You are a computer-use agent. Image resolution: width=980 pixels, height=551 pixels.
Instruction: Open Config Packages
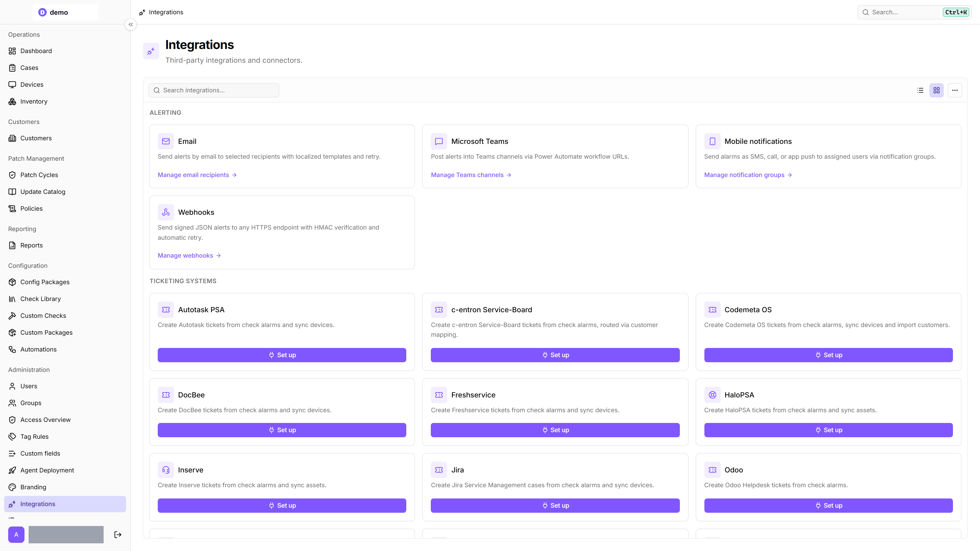click(x=65, y=282)
